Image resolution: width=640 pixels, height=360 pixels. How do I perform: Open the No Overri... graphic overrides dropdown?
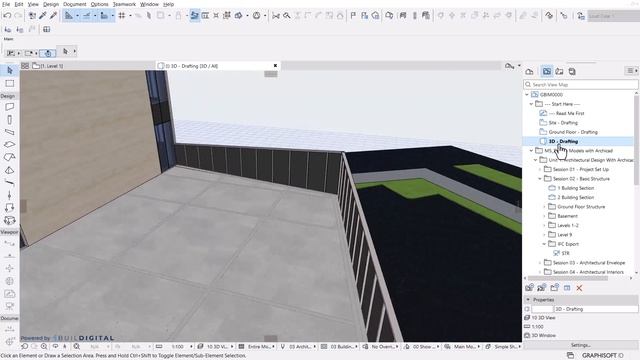pos(382,347)
